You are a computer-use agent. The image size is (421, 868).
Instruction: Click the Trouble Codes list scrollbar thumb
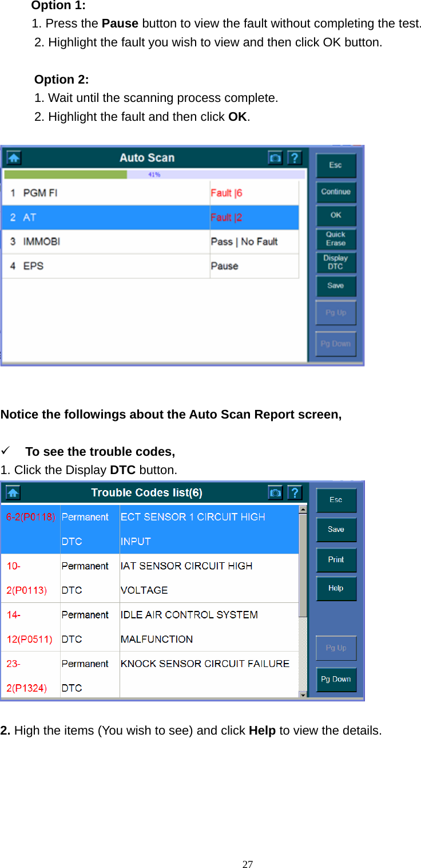click(x=303, y=565)
